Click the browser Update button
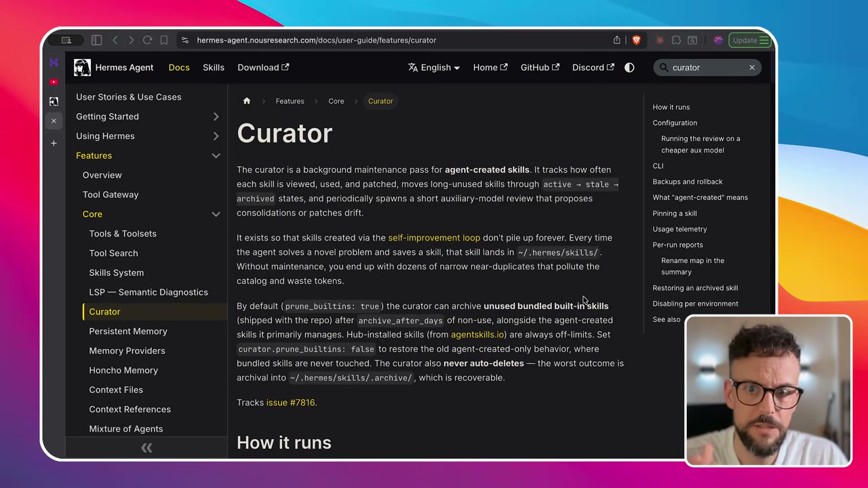 coord(750,40)
